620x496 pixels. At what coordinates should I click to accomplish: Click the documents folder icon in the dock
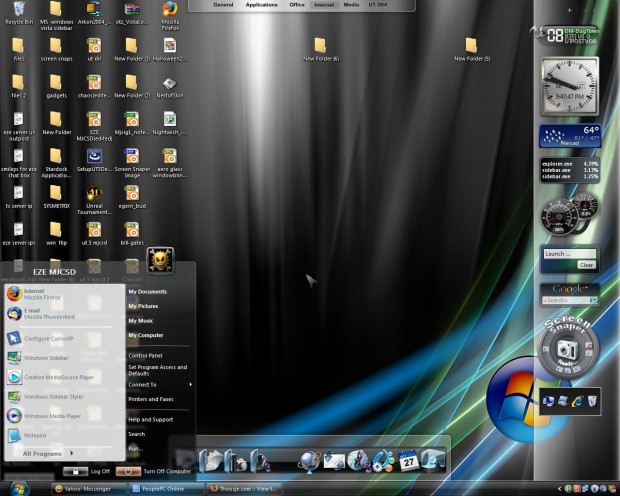(x=211, y=461)
